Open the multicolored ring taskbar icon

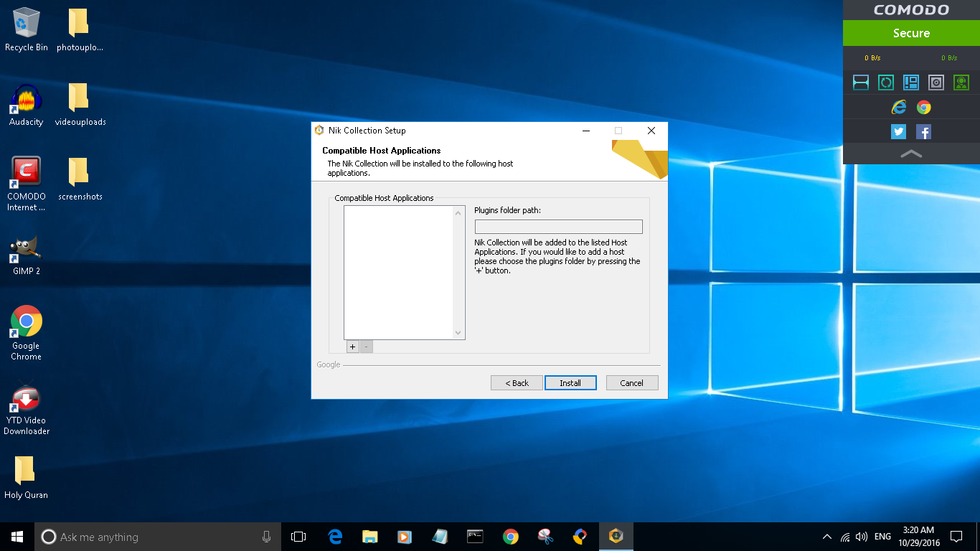pyautogui.click(x=580, y=537)
